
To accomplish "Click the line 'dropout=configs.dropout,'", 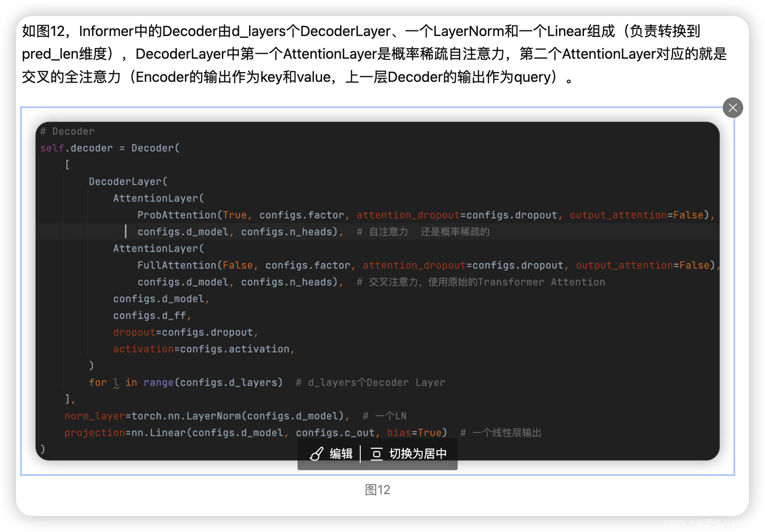I will [185, 332].
